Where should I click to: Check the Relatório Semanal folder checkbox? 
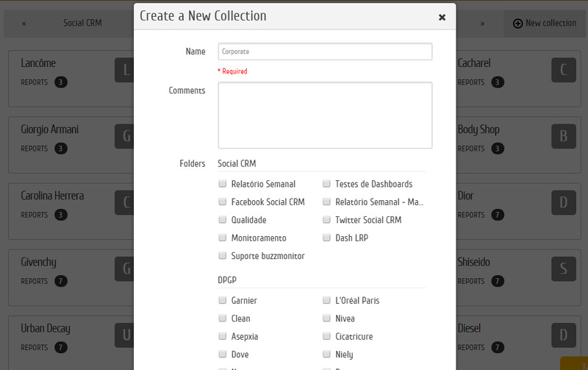tap(223, 184)
